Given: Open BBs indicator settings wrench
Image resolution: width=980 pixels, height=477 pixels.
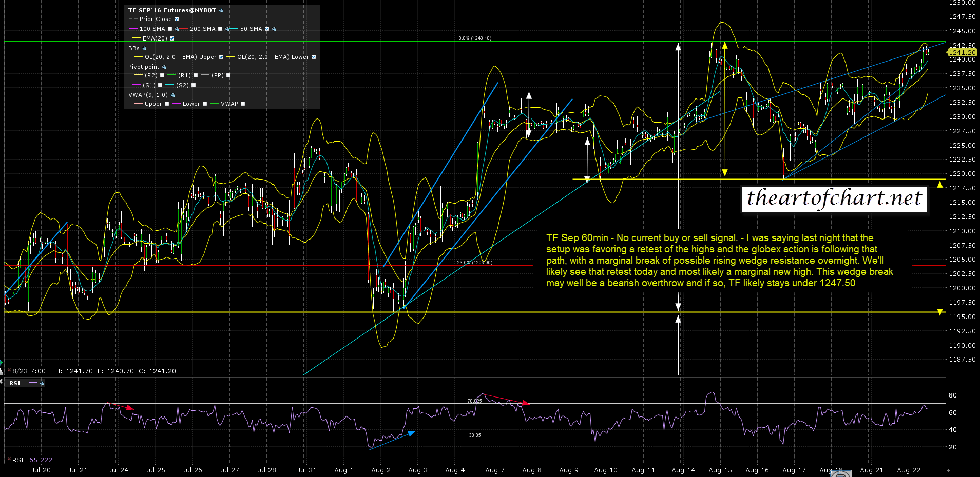Looking at the screenshot, I should click(144, 48).
